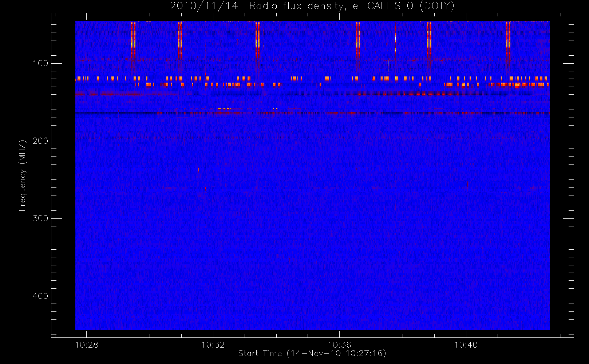Click the 'Start Time (14-Nov-10 10:27:16)' label
This screenshot has height=364, width=589.
(312, 353)
